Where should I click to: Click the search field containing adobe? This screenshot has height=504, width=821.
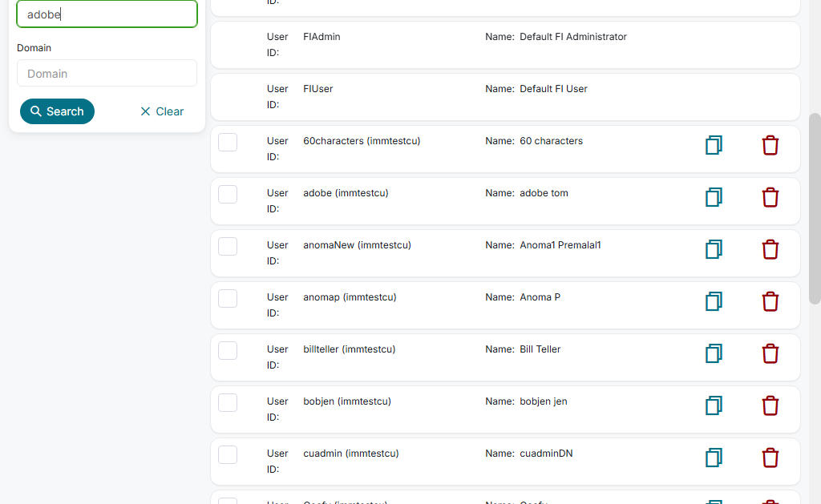(107, 14)
